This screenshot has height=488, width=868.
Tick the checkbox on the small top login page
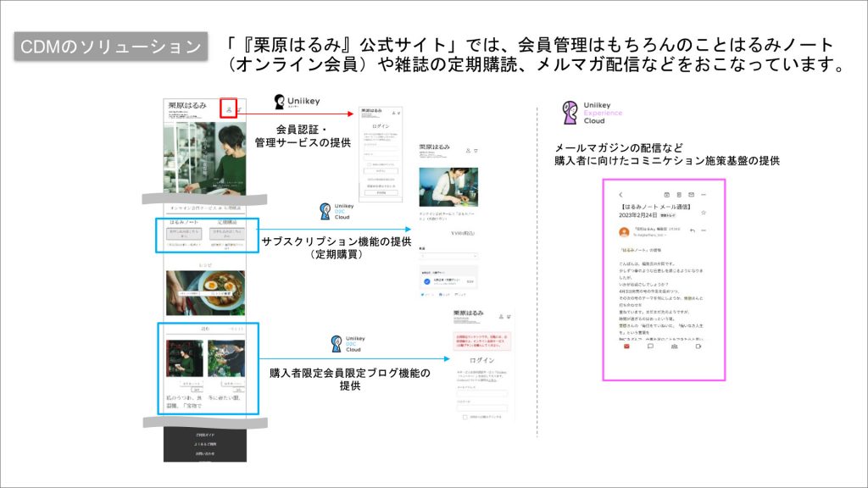[370, 164]
